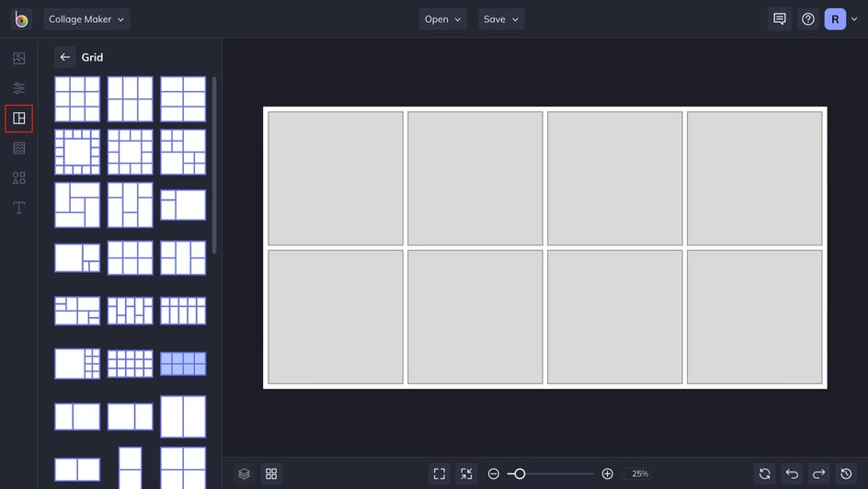This screenshot has height=489, width=868.
Task: Click the grid layouts panel scrollbar
Action: [x=214, y=165]
